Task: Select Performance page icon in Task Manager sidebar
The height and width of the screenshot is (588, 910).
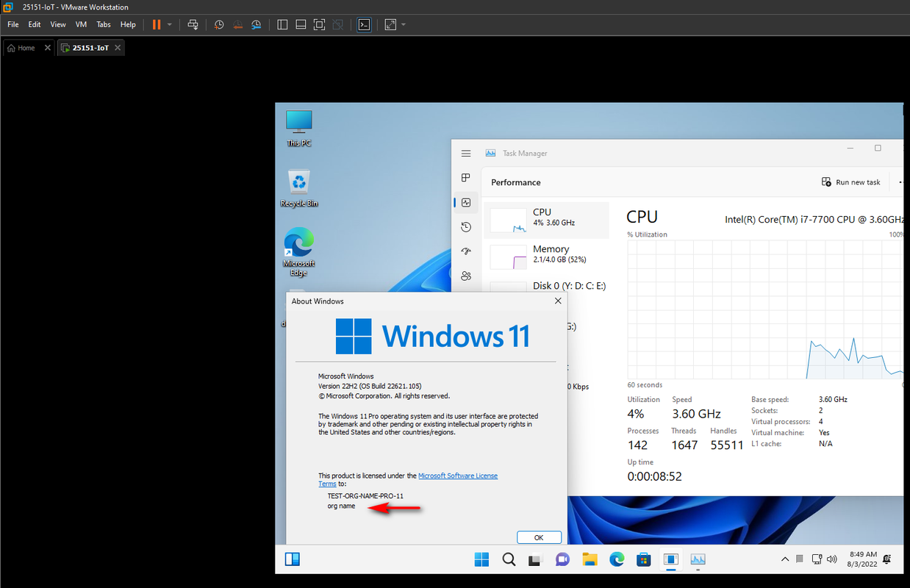Action: click(466, 203)
